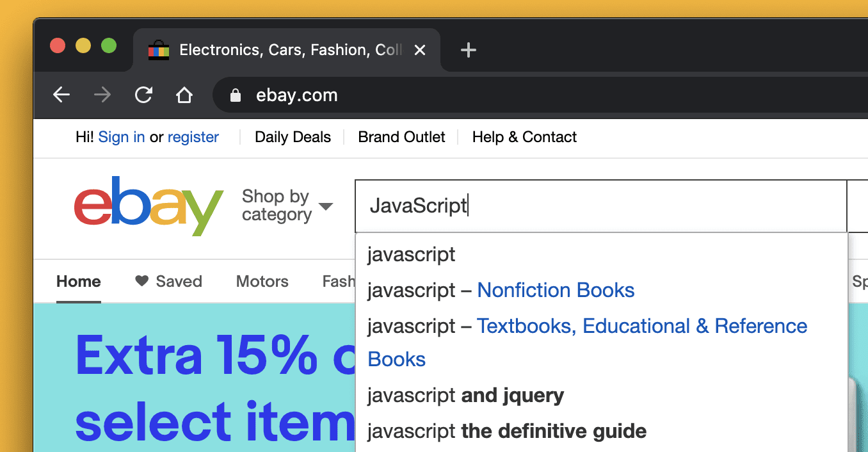Switch to the Home tab
868x452 pixels.
click(78, 281)
